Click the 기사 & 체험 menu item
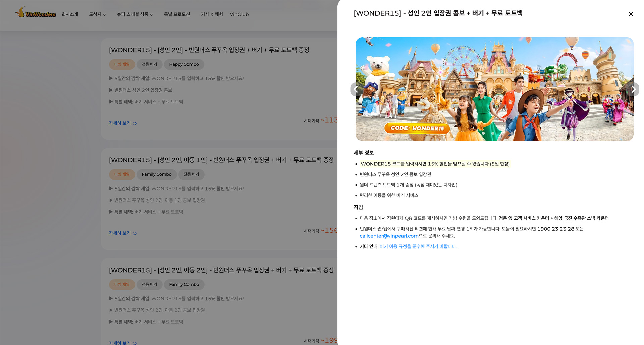The image size is (644, 345). 212,14
